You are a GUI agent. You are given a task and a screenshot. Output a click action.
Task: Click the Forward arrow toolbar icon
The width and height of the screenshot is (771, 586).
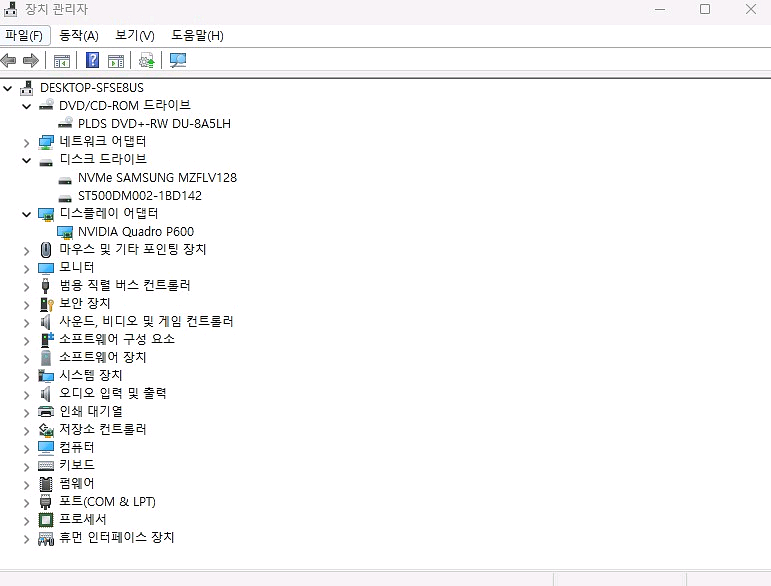[30, 60]
